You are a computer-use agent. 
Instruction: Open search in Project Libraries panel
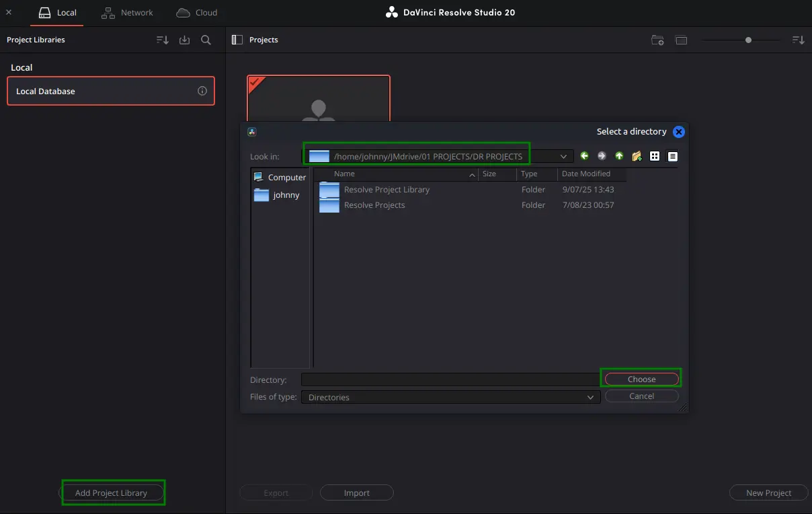coord(206,40)
